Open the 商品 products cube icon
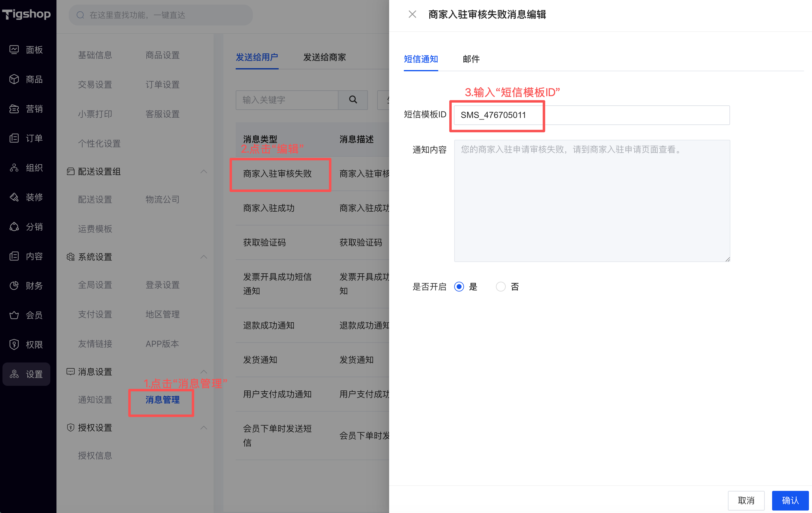This screenshot has width=812, height=513. [14, 79]
